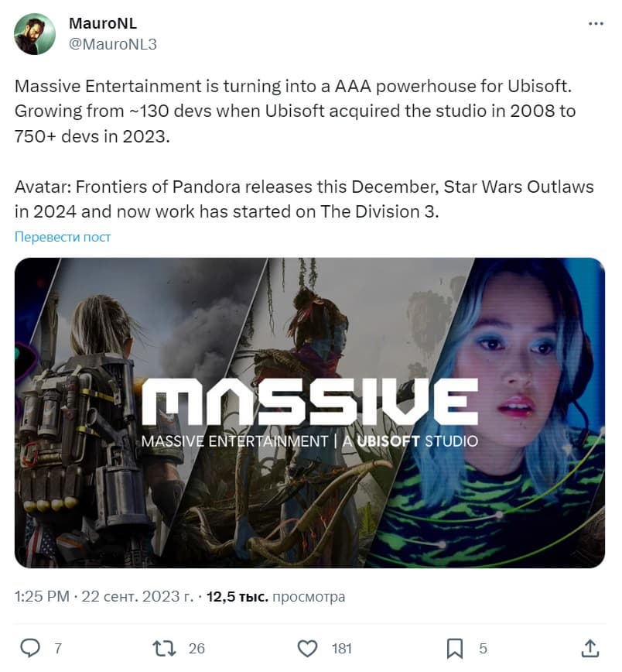
Task: Open the three-dot more options menu
Action: 596,23
